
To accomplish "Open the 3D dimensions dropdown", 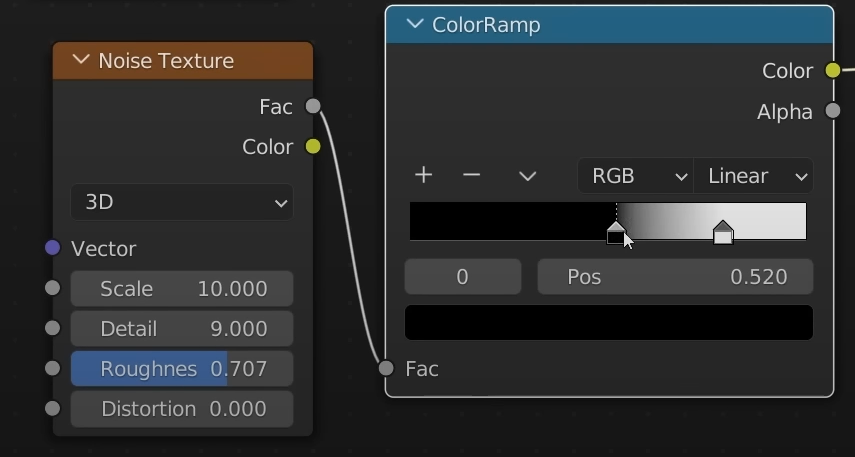I will click(182, 202).
